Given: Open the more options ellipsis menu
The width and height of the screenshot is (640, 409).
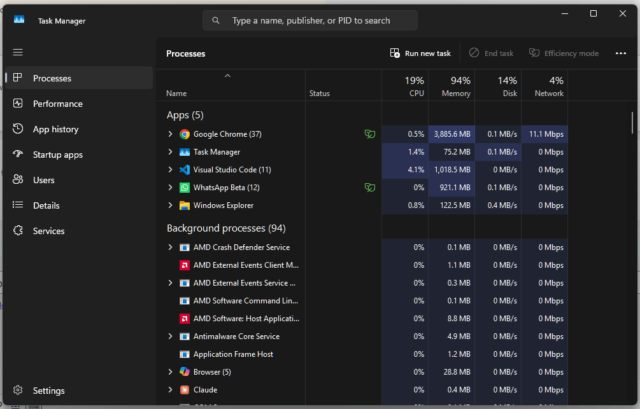Looking at the screenshot, I should [x=620, y=53].
